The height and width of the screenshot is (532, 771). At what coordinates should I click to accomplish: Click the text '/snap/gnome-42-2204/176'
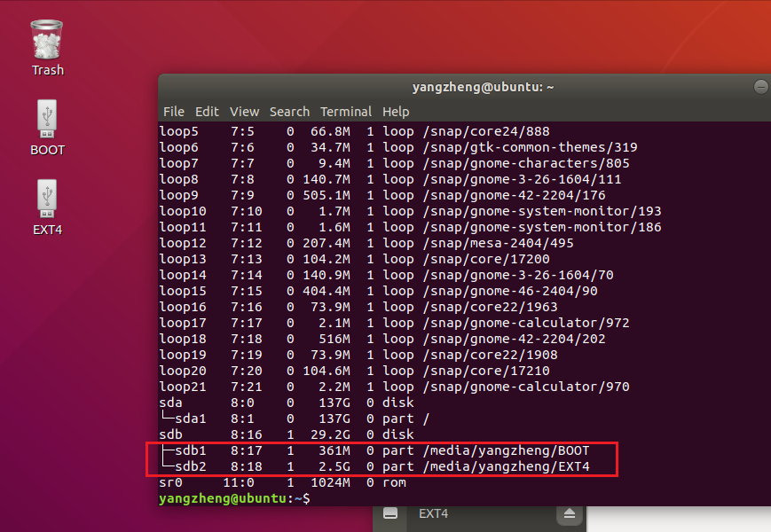[x=515, y=195]
